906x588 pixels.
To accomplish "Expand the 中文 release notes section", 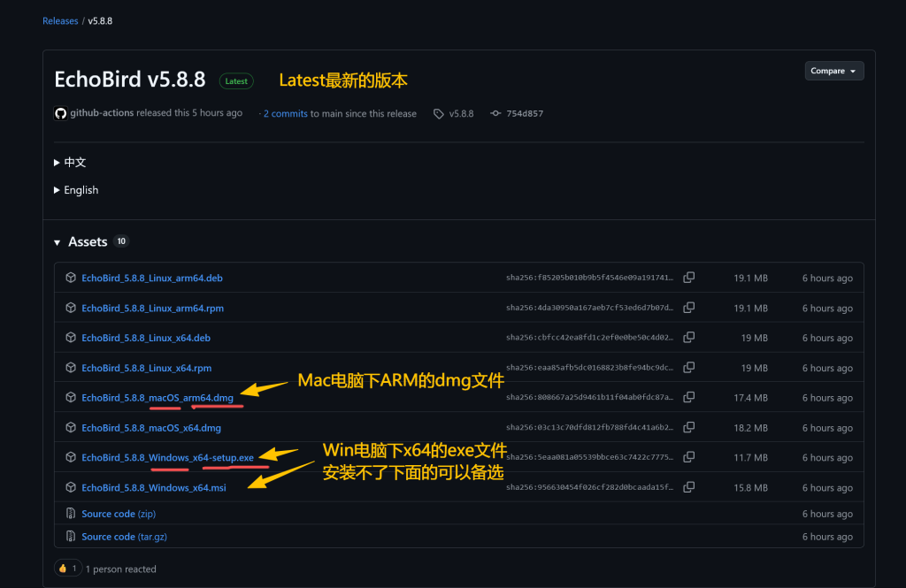I will point(70,163).
